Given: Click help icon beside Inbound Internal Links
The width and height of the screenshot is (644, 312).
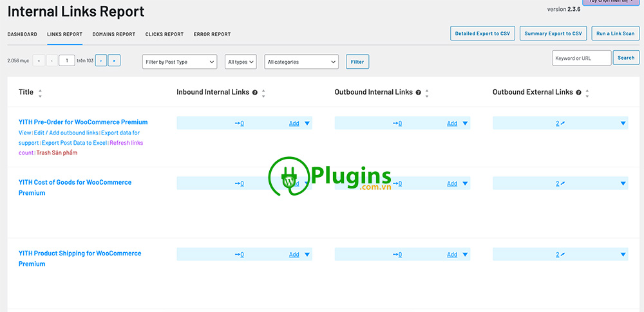Looking at the screenshot, I should pyautogui.click(x=255, y=93).
